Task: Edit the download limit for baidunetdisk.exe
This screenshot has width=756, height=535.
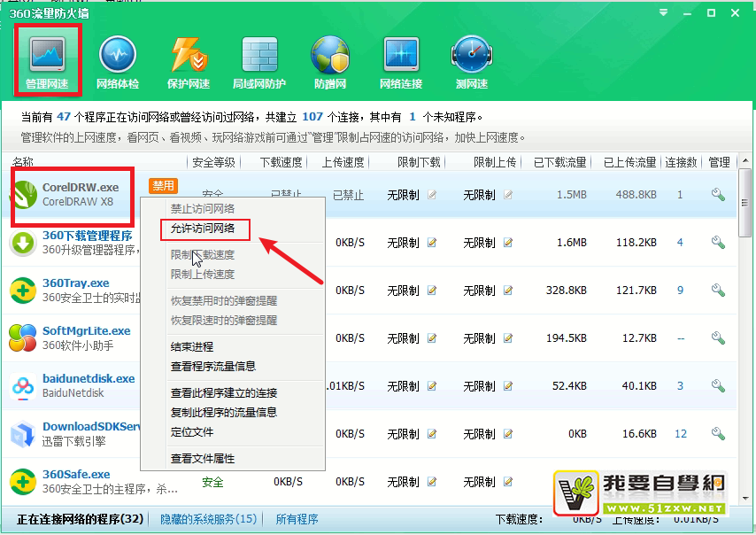Action: pyautogui.click(x=432, y=386)
